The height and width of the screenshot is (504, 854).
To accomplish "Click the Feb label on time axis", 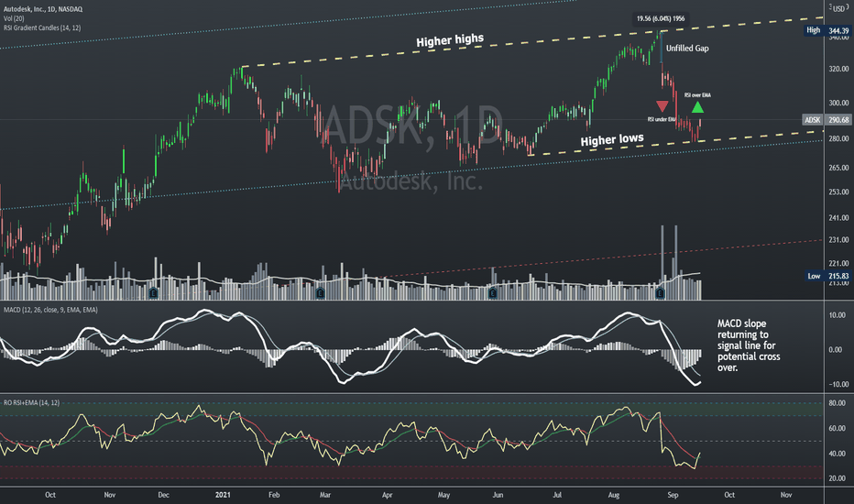I will (x=274, y=495).
